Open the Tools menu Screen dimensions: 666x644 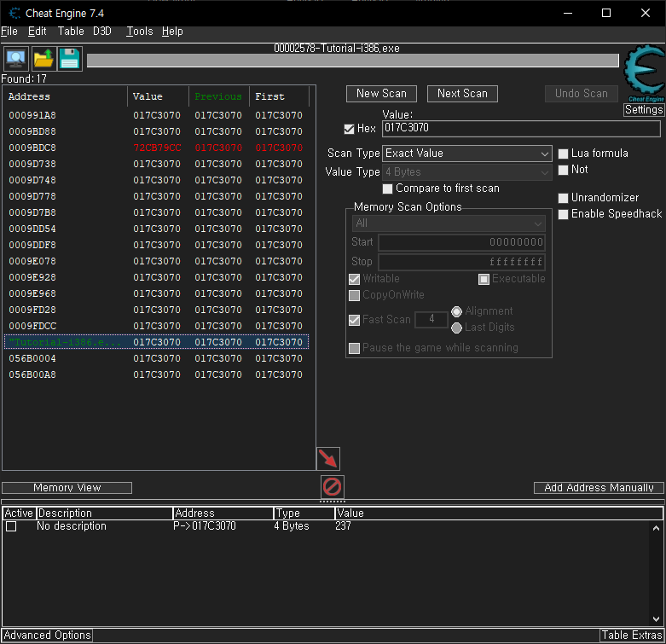coord(139,32)
